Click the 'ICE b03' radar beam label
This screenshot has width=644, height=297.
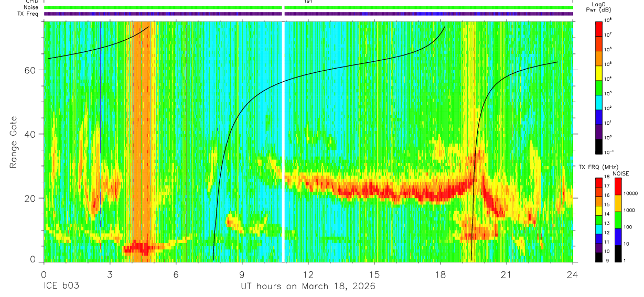tap(62, 287)
